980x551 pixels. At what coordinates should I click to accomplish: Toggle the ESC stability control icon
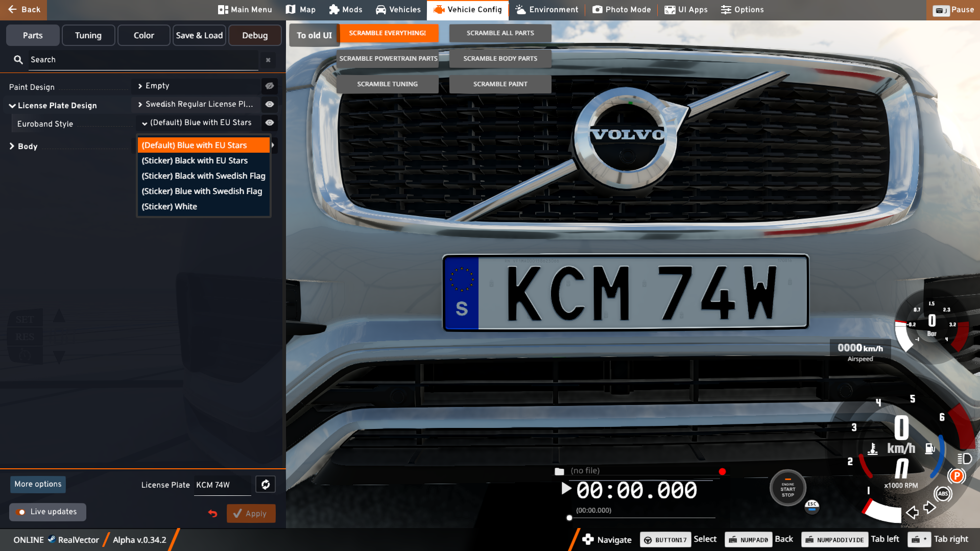pyautogui.click(x=812, y=507)
